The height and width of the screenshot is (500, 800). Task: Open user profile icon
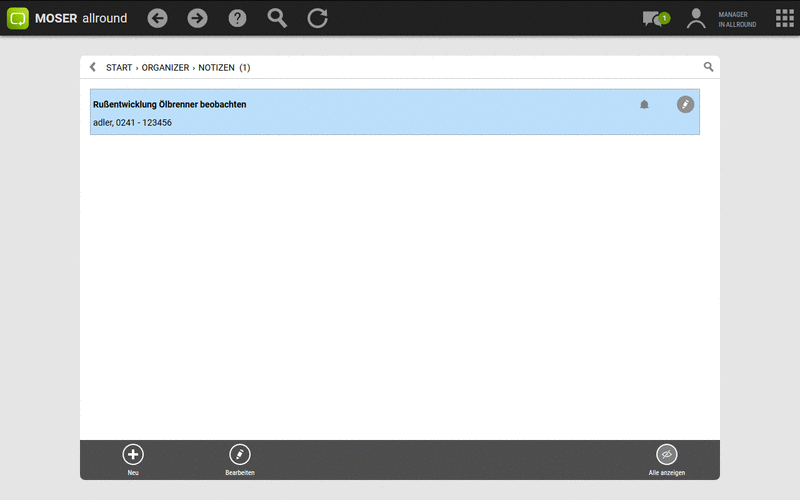pos(696,18)
